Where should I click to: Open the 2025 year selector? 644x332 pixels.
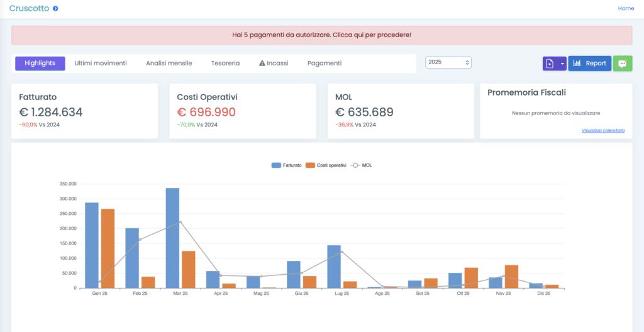coord(448,62)
